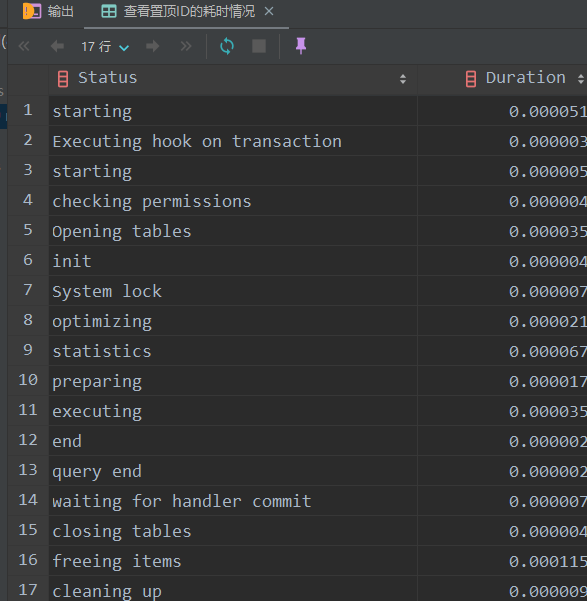Open the 17 行 page size dropdown
Screen dimensions: 587x601
click(x=105, y=47)
